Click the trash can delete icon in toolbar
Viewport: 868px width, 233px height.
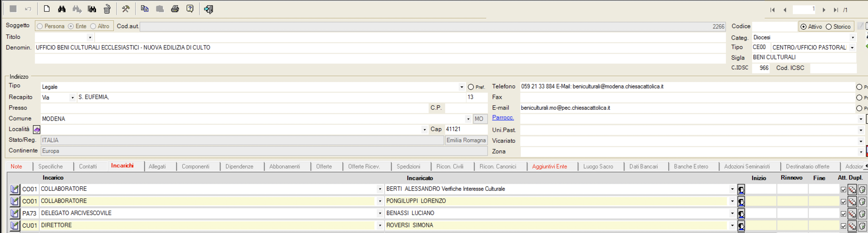(x=107, y=9)
